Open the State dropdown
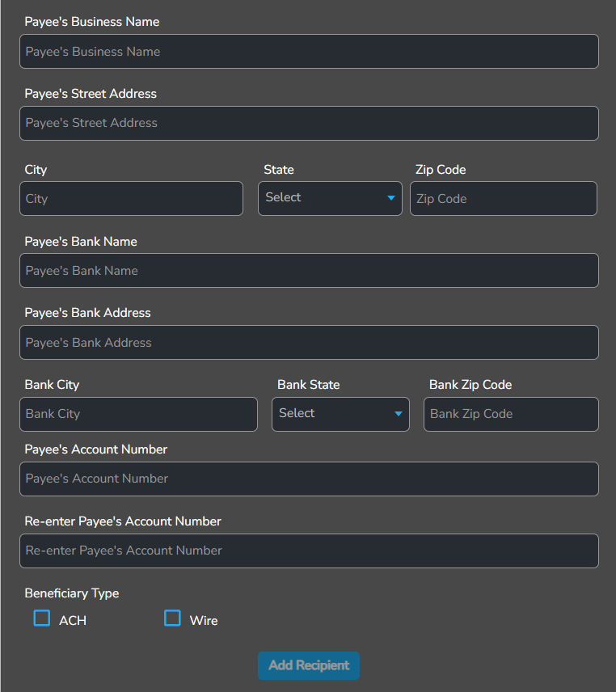 click(330, 198)
